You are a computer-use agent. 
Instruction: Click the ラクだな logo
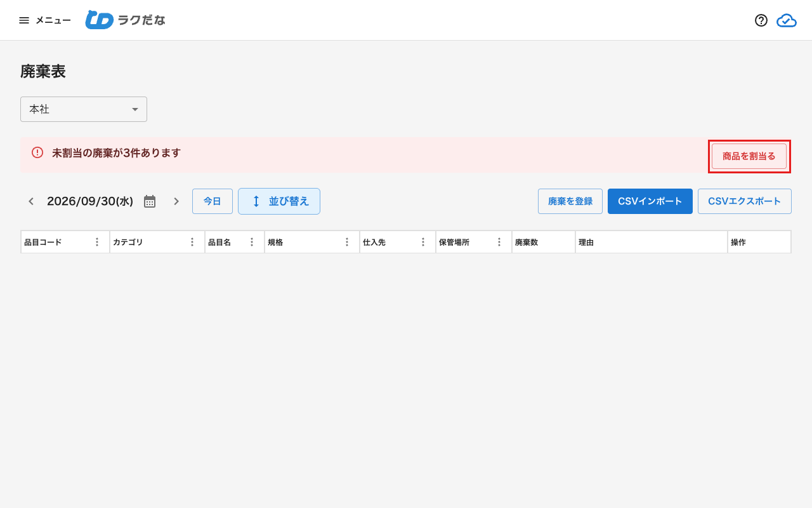[126, 20]
